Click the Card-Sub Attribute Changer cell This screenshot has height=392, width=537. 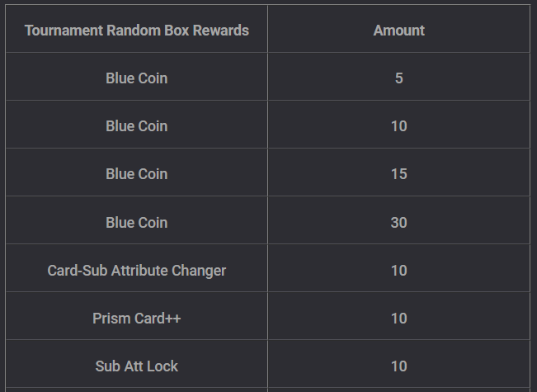(x=137, y=271)
